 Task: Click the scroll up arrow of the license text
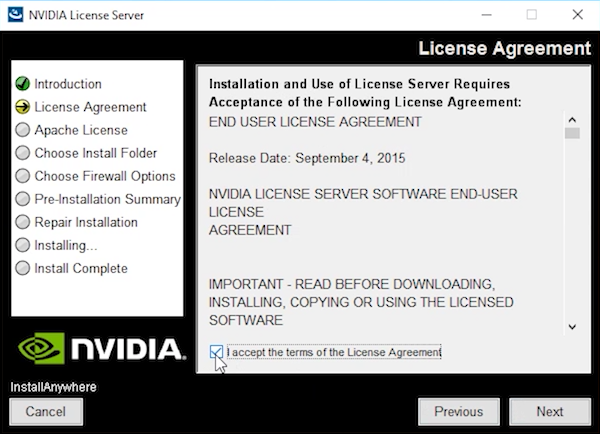pyautogui.click(x=572, y=120)
